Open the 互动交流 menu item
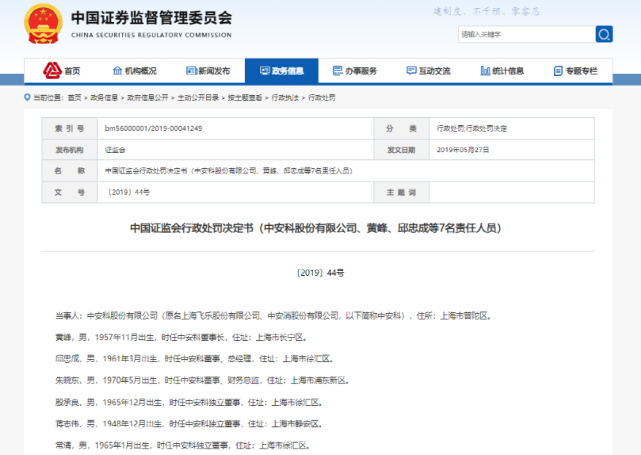 pos(434,71)
